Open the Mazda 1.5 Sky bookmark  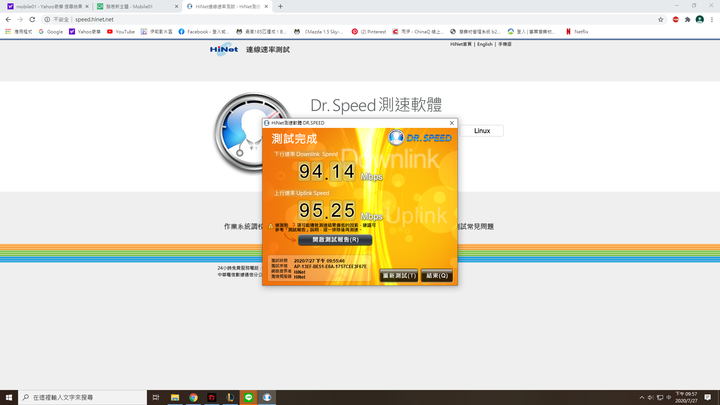pyautogui.click(x=319, y=32)
